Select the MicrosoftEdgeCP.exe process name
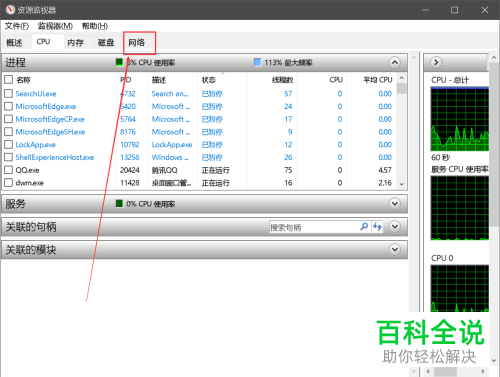 click(50, 119)
